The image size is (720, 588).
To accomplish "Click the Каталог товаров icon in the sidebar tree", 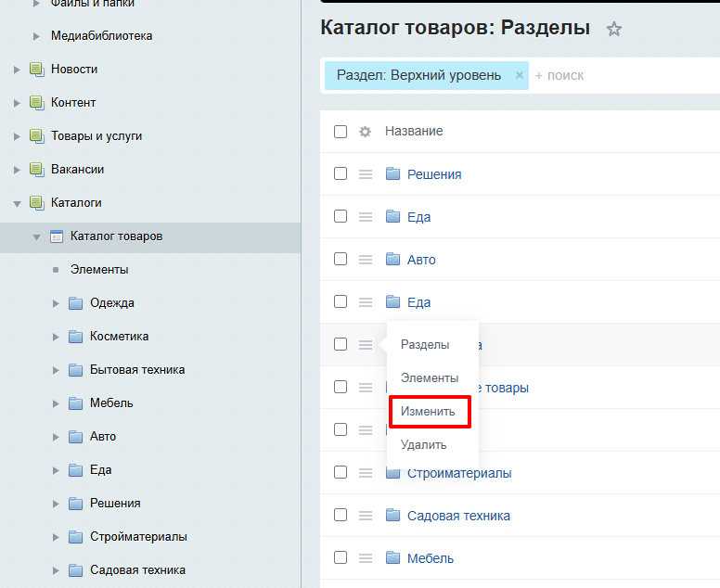I will 57,236.
